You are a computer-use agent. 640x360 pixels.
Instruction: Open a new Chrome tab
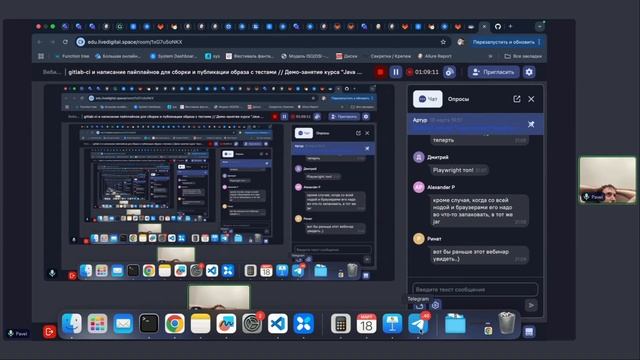[511, 27]
